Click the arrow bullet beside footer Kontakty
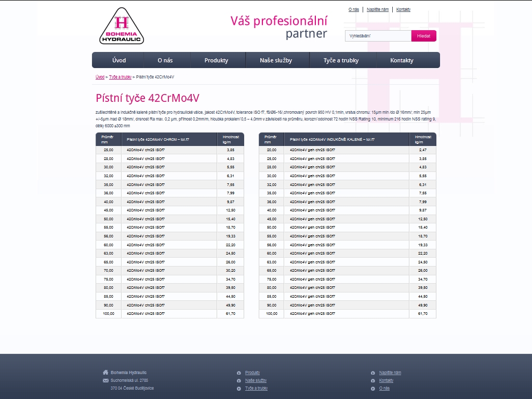 coord(373,380)
